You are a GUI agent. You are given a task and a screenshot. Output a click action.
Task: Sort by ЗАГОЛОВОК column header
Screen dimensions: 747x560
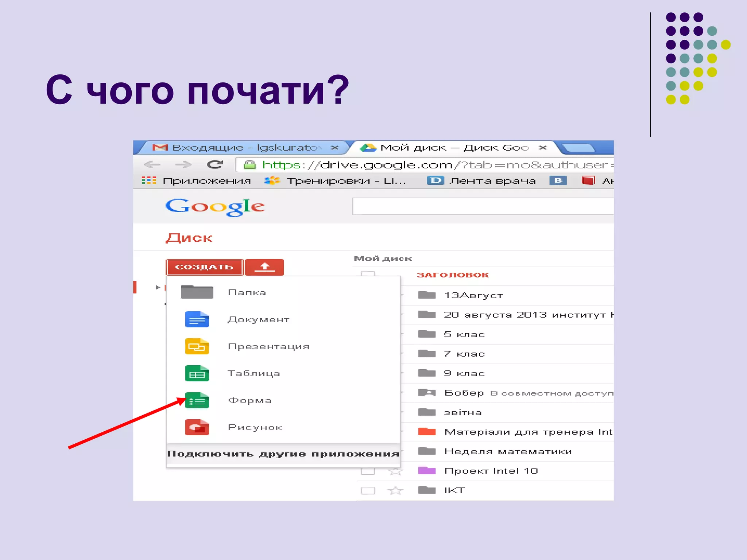point(453,275)
